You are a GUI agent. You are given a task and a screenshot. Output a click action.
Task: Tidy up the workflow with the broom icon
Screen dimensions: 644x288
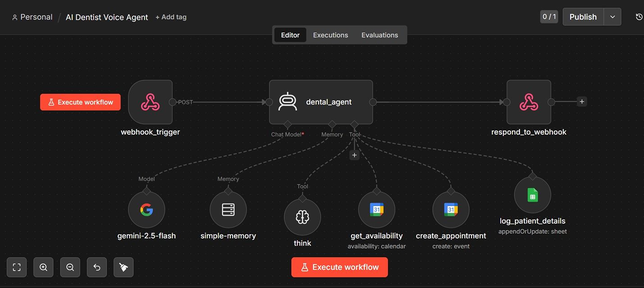tap(123, 267)
